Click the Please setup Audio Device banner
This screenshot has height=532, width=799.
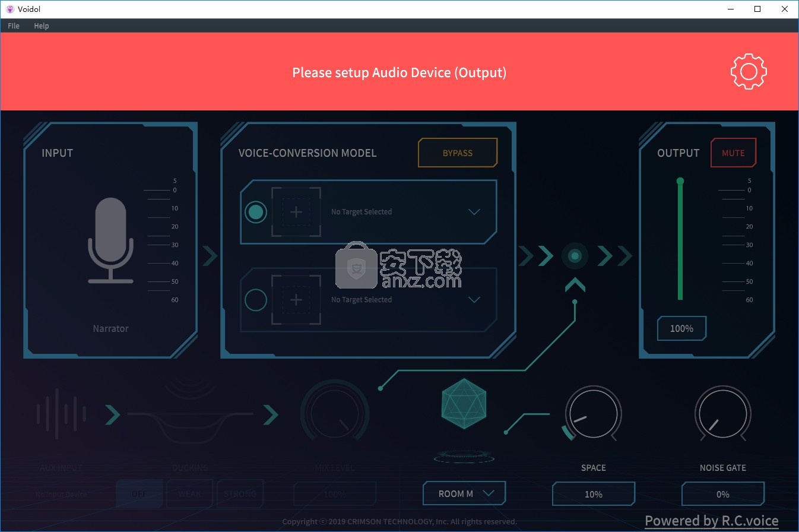(399, 72)
